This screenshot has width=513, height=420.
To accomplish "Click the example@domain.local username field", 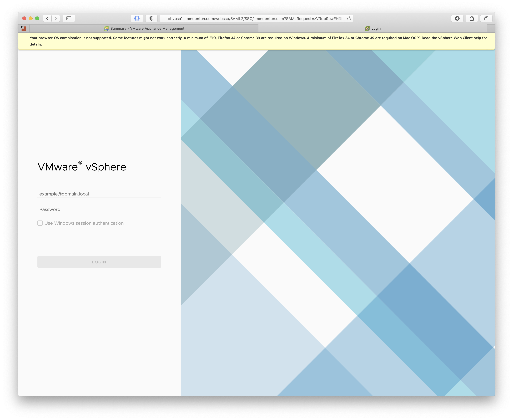I will coord(99,194).
